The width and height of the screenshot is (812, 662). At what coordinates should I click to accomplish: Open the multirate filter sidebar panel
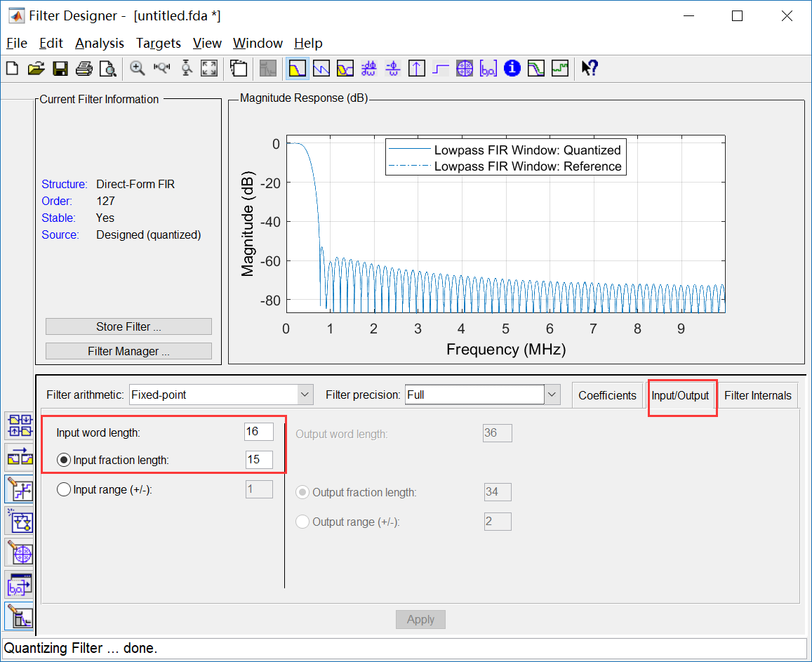pos(20,426)
